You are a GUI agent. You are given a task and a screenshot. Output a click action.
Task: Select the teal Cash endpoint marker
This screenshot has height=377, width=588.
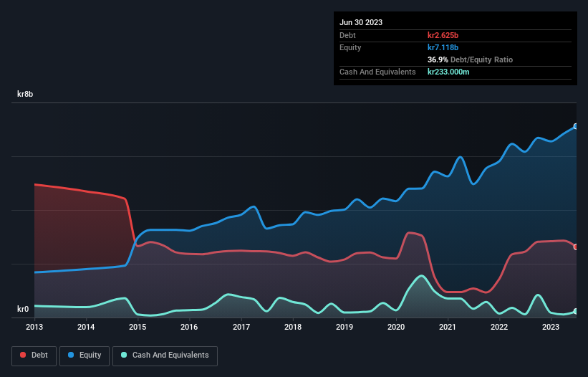[576, 311]
